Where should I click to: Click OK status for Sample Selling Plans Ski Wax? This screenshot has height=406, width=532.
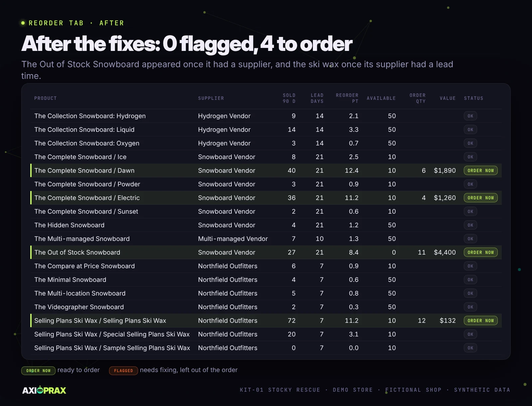coord(470,348)
